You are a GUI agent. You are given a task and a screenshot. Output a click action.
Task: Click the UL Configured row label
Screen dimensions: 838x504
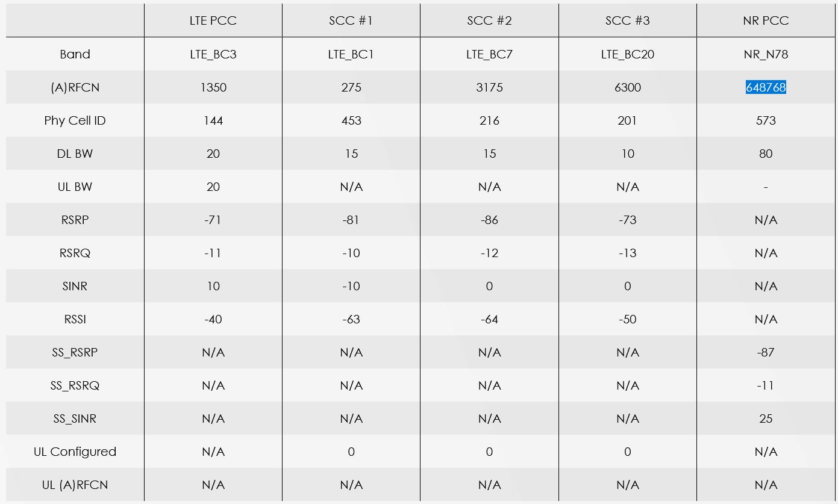(x=75, y=452)
